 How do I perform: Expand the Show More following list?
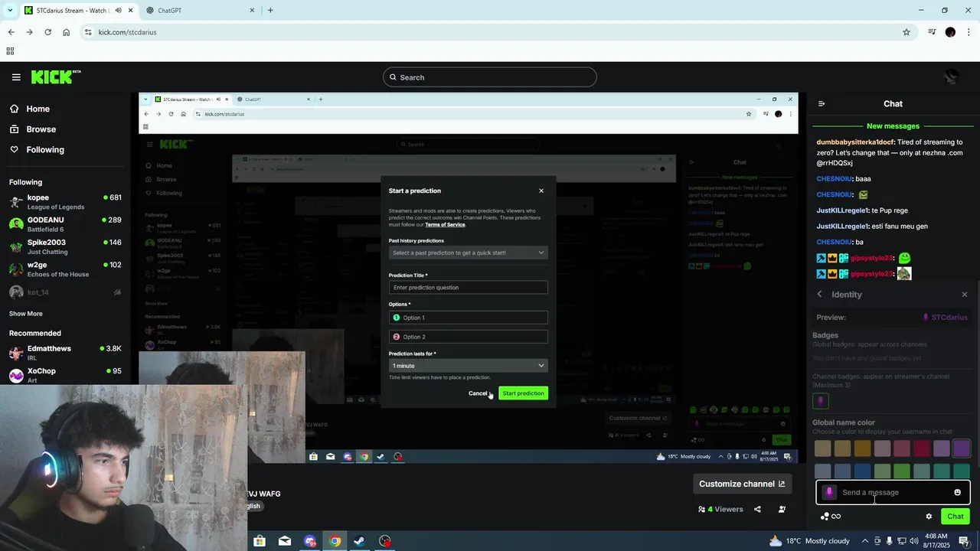tap(26, 314)
